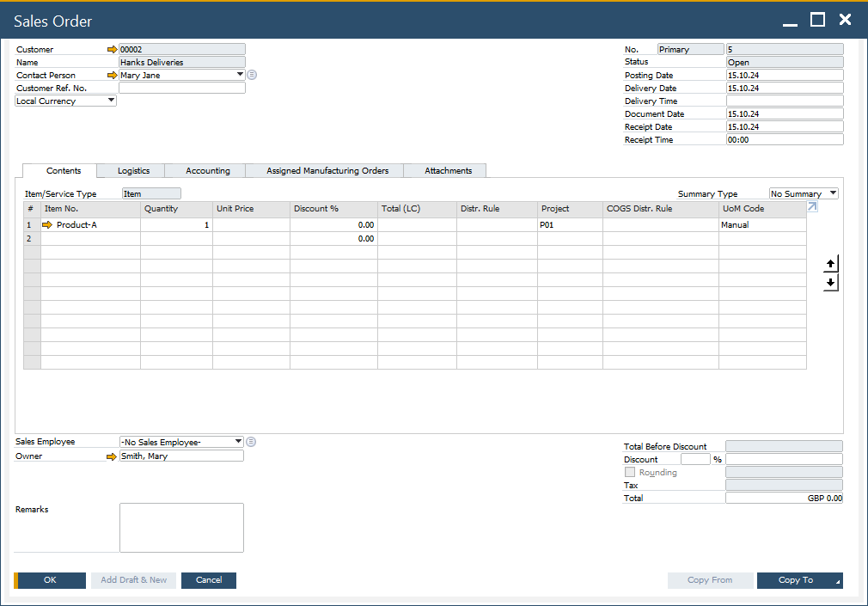This screenshot has height=606, width=868.
Task: Switch to the Logistics tab
Action: click(x=130, y=170)
